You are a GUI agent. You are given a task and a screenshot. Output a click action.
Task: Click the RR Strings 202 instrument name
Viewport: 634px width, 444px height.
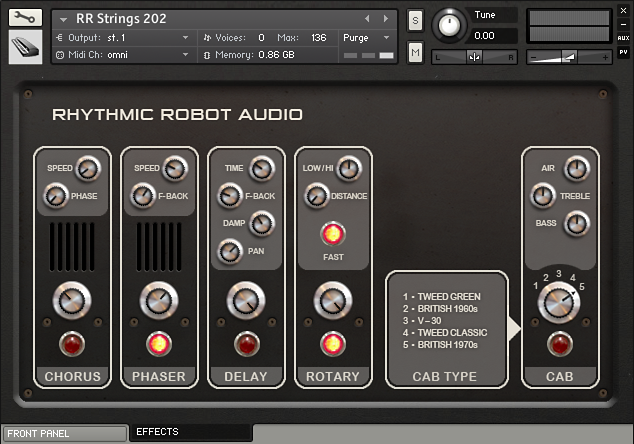(x=121, y=19)
